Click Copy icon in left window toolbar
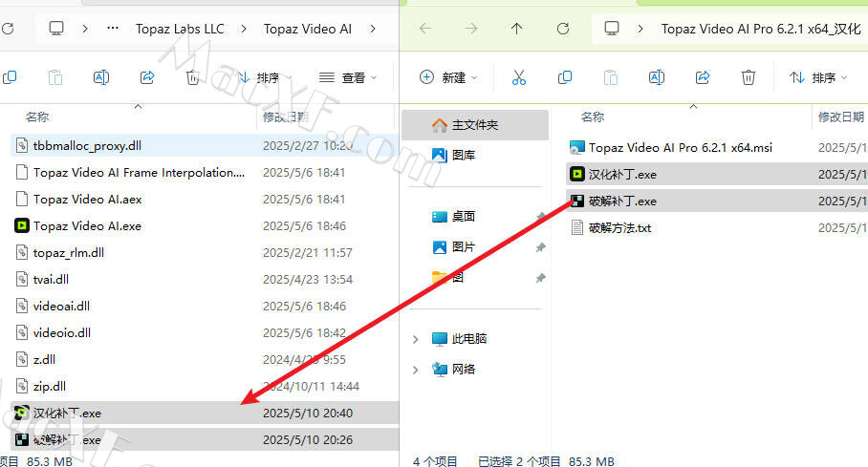The width and height of the screenshot is (868, 467). point(10,77)
